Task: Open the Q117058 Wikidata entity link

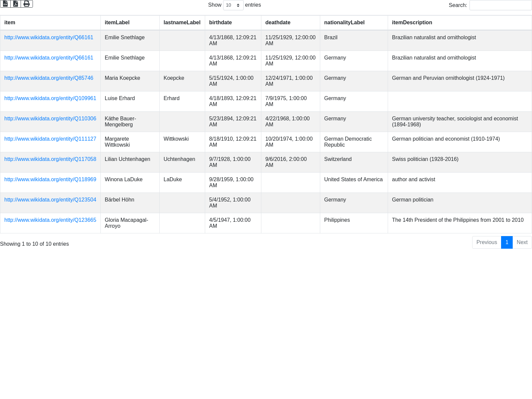Action: click(50, 159)
